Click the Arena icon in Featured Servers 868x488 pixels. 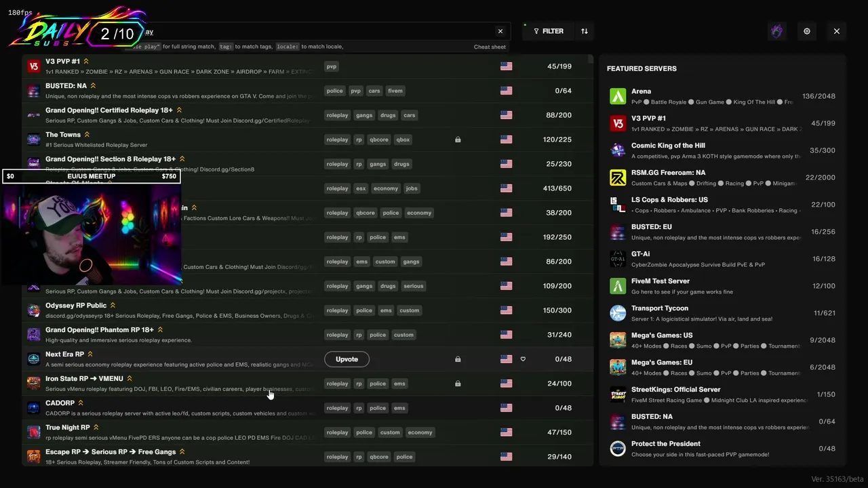(x=618, y=96)
